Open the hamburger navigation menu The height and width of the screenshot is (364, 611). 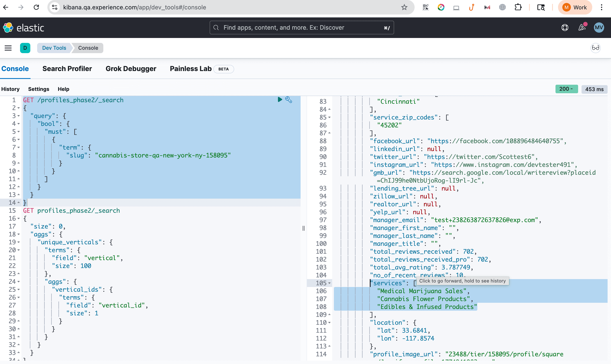pyautogui.click(x=8, y=48)
